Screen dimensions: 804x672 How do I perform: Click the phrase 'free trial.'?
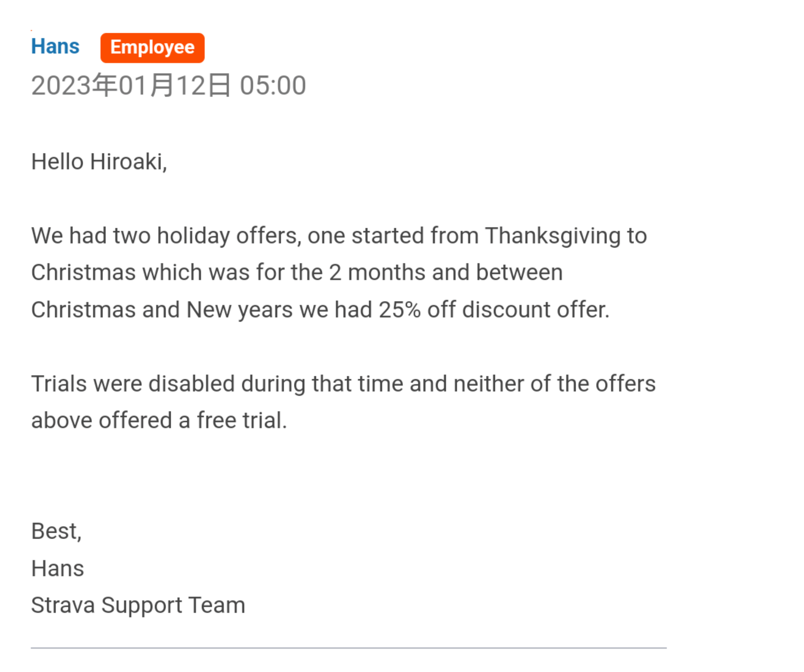[242, 420]
